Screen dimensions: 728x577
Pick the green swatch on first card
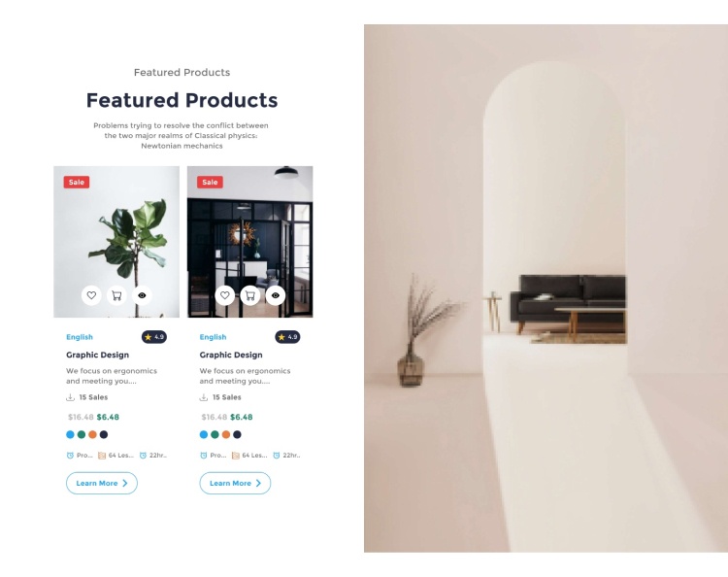pos(82,434)
